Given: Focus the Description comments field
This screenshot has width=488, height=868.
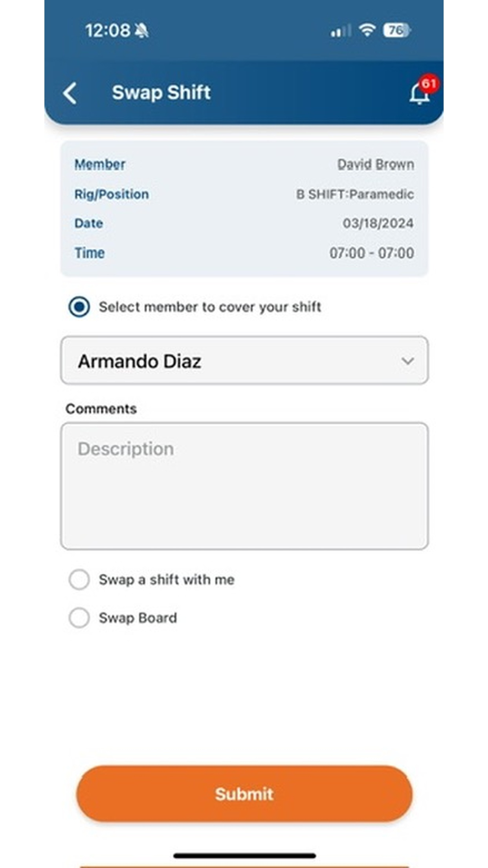Looking at the screenshot, I should pos(244,486).
